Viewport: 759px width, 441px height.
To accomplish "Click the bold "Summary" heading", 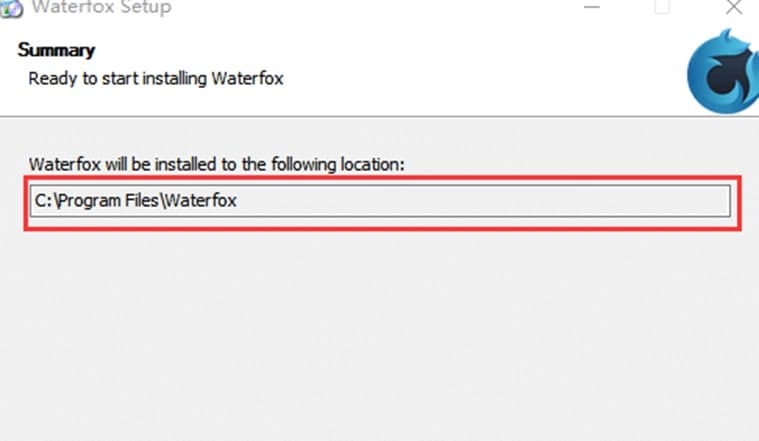I will tap(56, 50).
